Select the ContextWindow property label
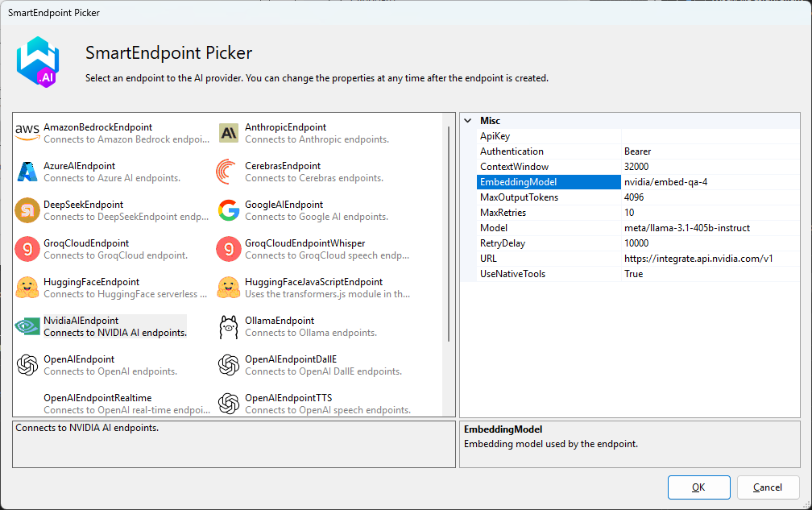 [549, 167]
